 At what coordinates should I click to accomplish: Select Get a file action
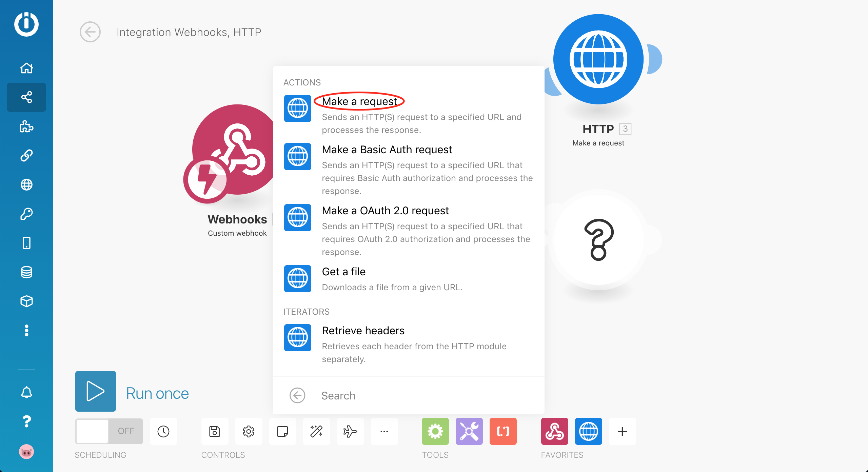point(343,272)
